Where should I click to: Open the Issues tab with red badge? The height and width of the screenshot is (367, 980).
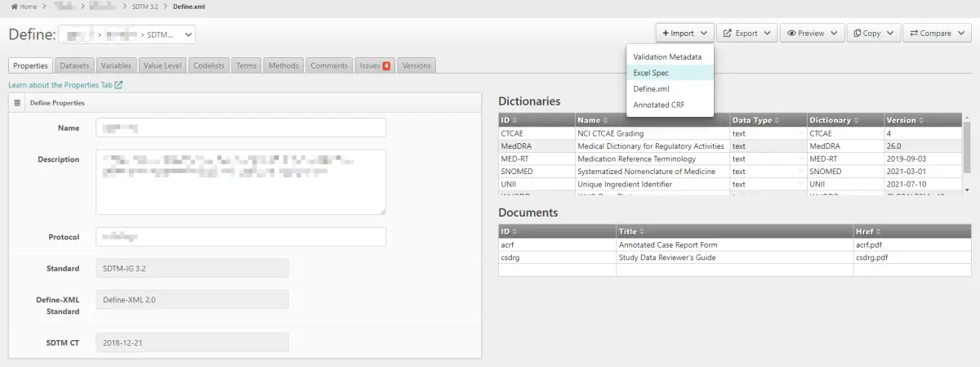[x=374, y=65]
